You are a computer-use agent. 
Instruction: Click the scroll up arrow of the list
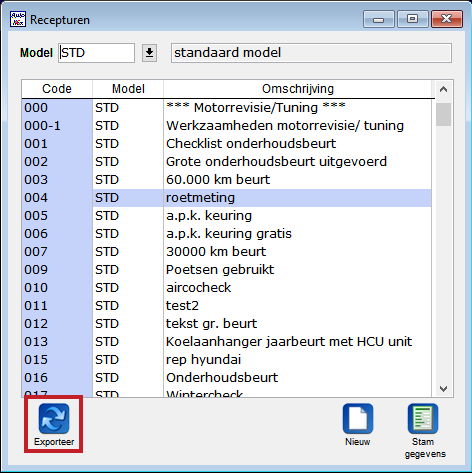[443, 89]
